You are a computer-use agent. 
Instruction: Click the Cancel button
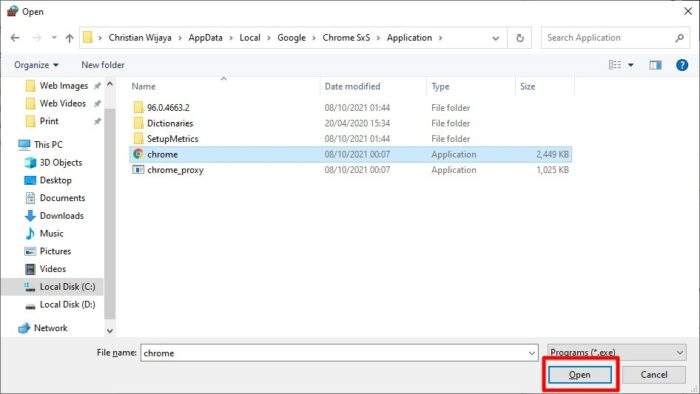pyautogui.click(x=654, y=375)
